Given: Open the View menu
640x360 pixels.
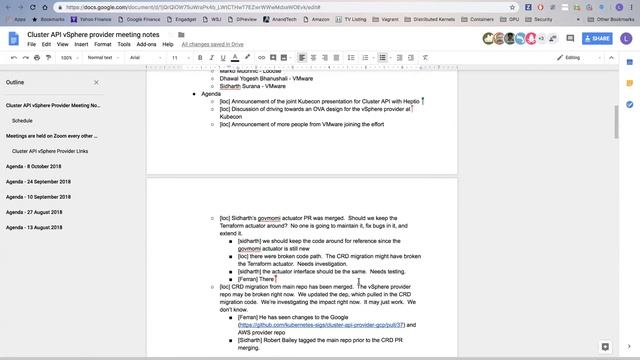Looking at the screenshot, I should click(x=62, y=44).
